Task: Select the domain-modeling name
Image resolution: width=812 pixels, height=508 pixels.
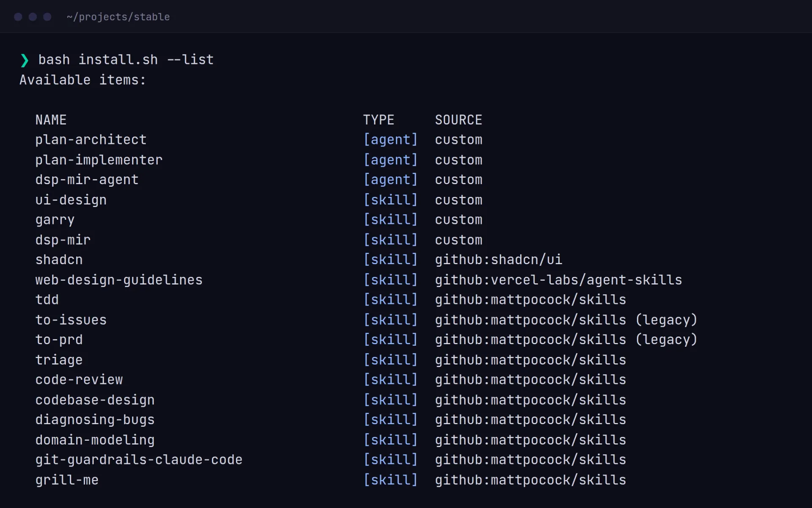Action: pyautogui.click(x=95, y=440)
